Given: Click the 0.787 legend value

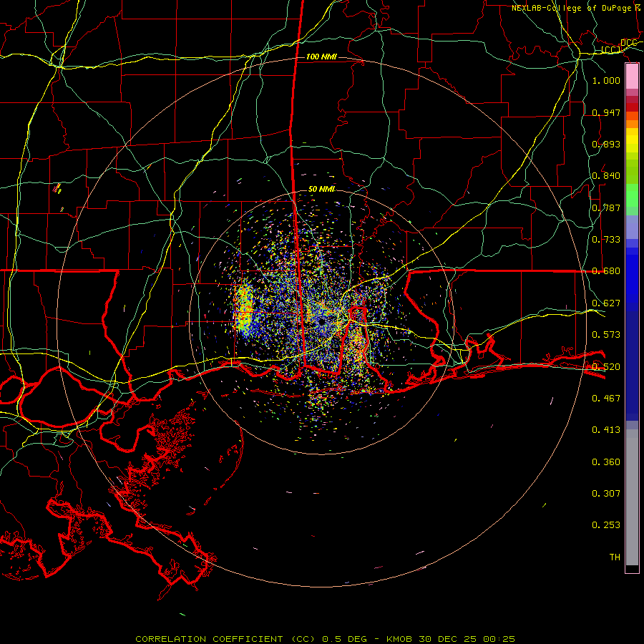Looking at the screenshot, I should tap(606, 208).
